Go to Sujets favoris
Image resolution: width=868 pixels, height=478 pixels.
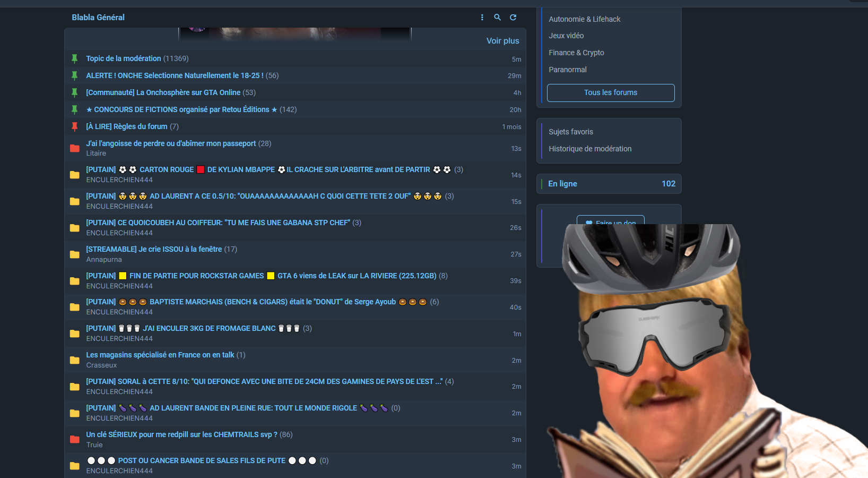click(571, 132)
